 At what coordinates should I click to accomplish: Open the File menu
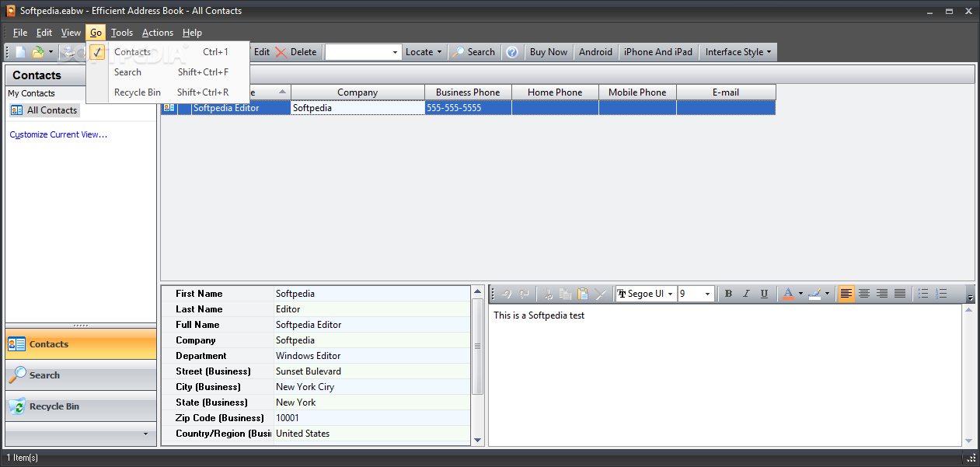coord(20,33)
